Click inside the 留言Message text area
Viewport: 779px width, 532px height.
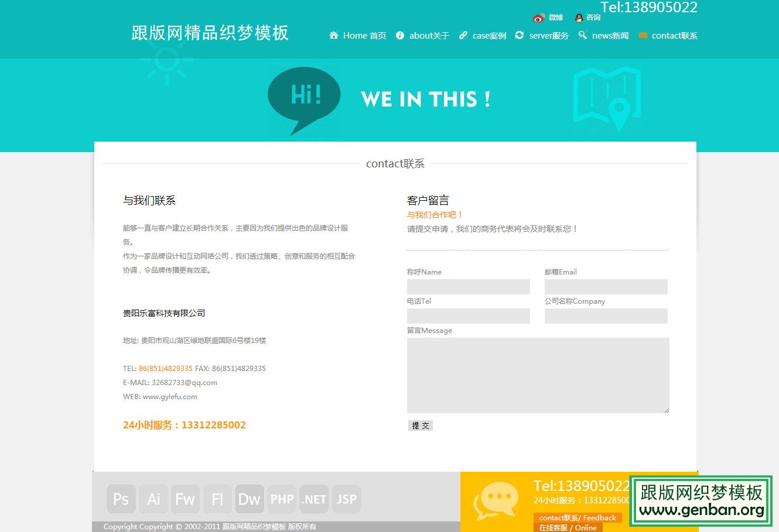538,375
